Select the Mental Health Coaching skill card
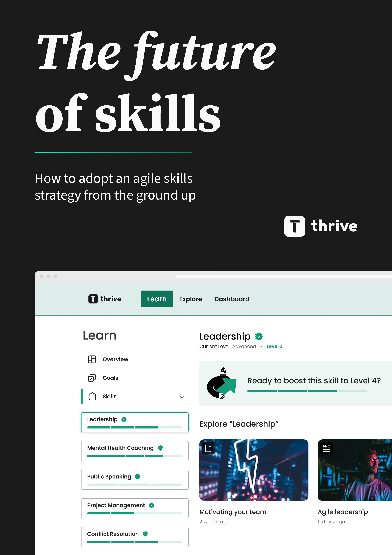 pos(135,451)
